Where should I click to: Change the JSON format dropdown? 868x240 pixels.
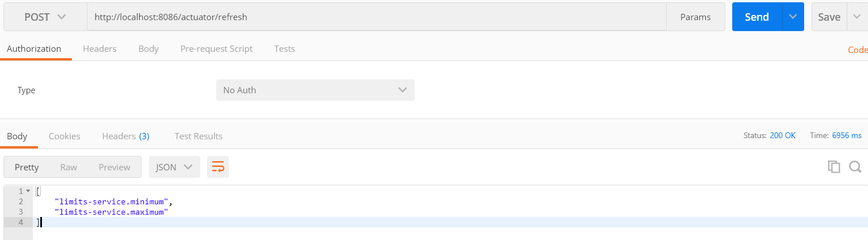coord(174,167)
